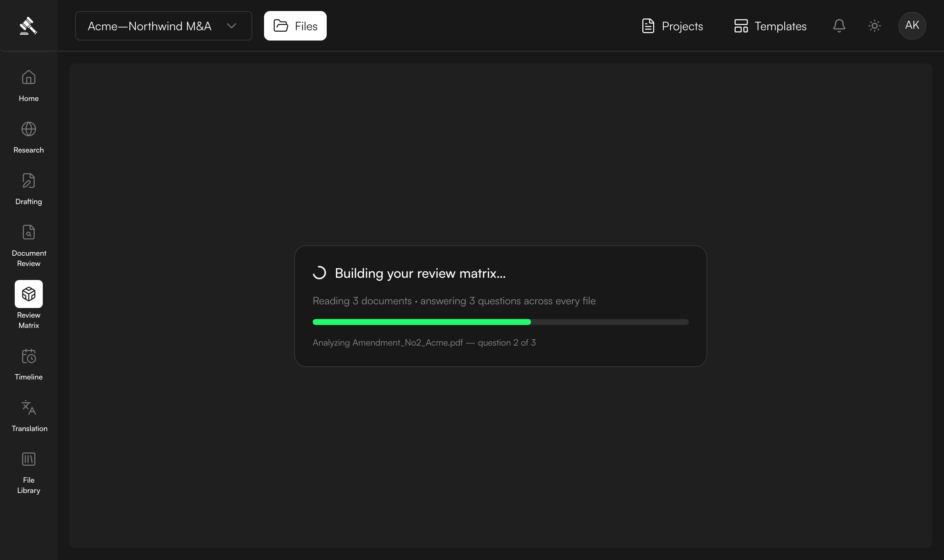Expand the Acme—Northwind M&A project dropdown
This screenshot has height=560, width=944.
coord(163,26)
